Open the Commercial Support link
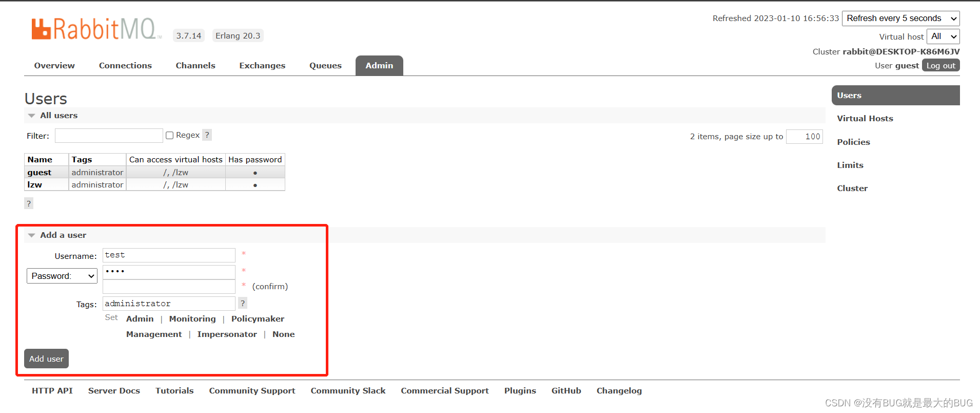980x413 pixels. [x=445, y=391]
